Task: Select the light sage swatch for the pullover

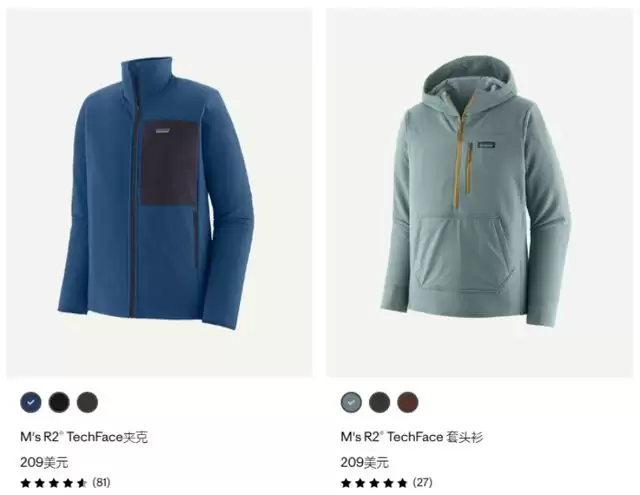Action: (351, 402)
